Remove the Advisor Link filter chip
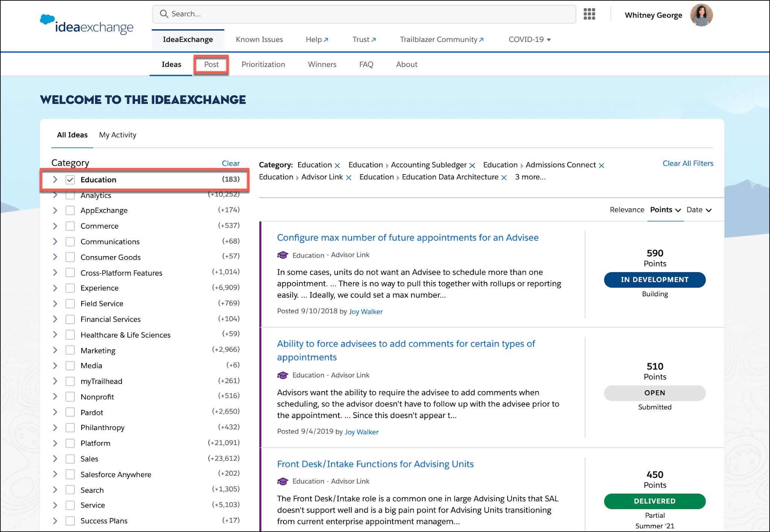 coord(349,177)
